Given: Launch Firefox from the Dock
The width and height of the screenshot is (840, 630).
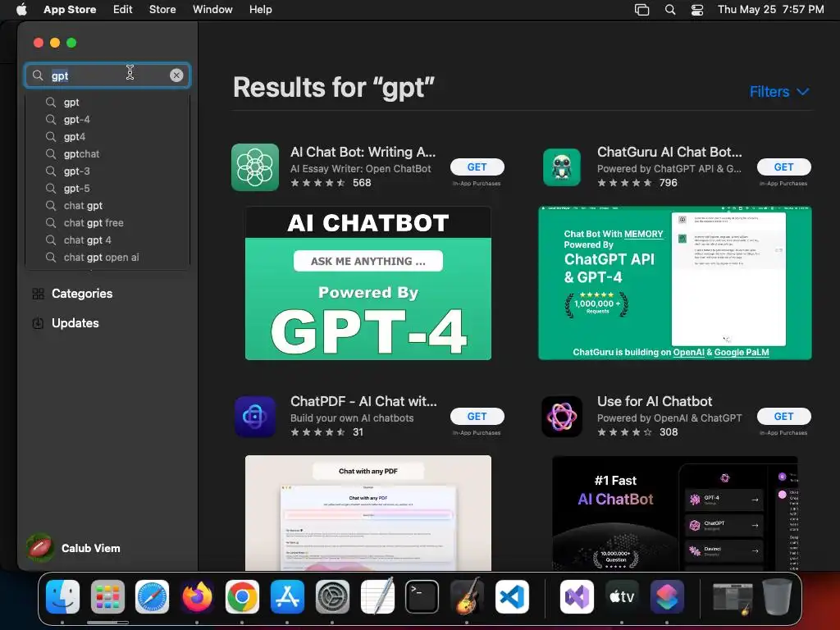Looking at the screenshot, I should point(197,597).
